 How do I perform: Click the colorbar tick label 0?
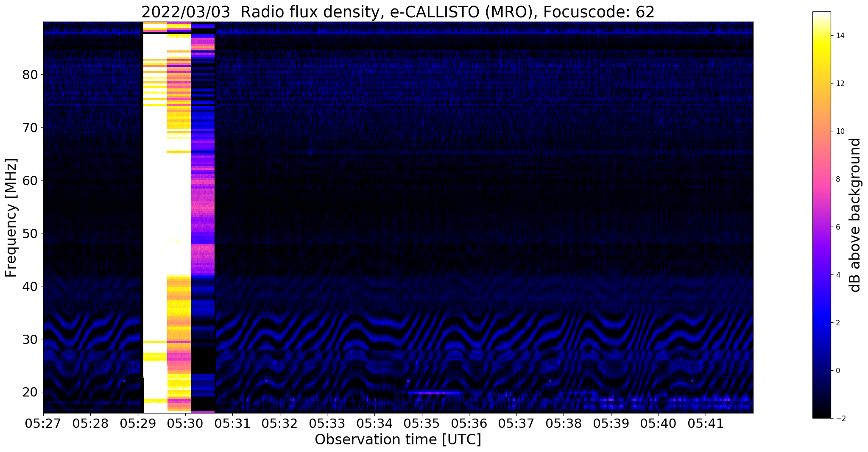click(837, 371)
